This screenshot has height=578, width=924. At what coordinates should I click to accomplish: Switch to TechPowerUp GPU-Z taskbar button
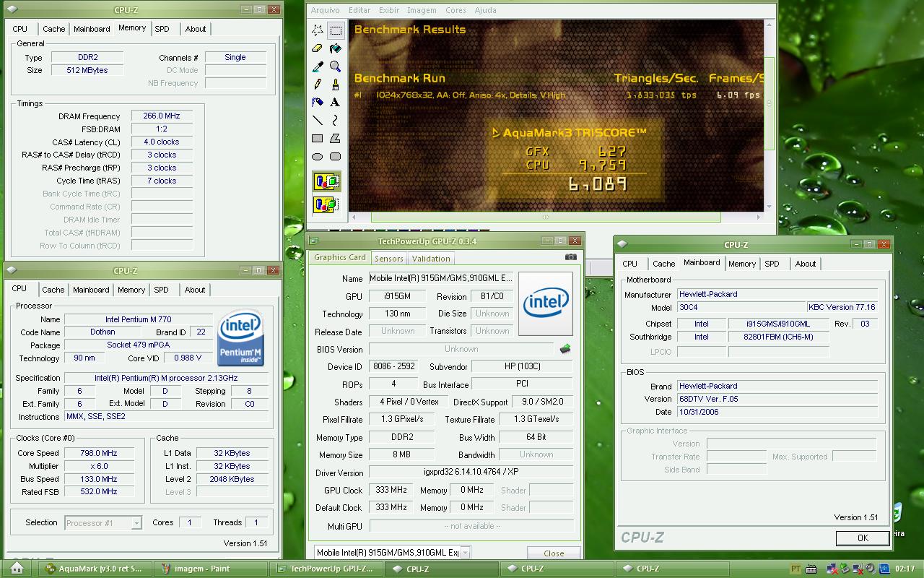tap(326, 569)
